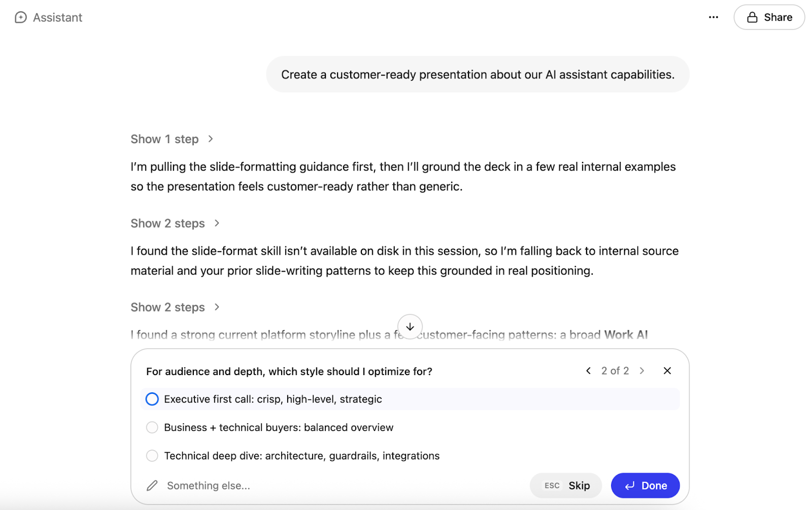Click the downward scroll arrow button
Viewport: 812px width, 510px height.
pos(410,327)
